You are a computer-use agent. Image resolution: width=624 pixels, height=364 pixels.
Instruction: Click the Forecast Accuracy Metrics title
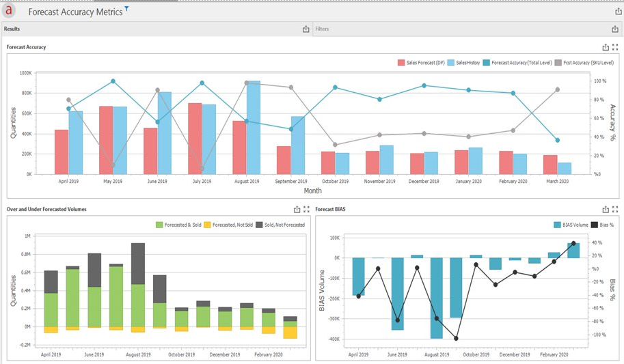(x=75, y=12)
